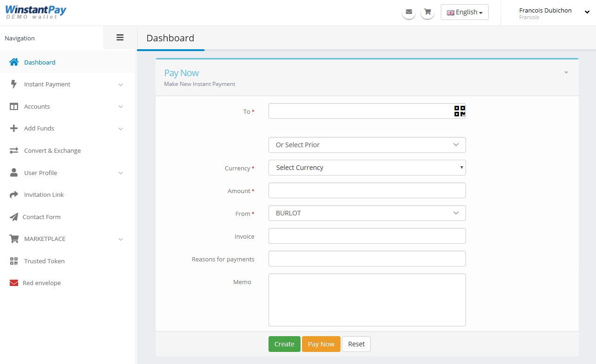Select User Profile menu item
The width and height of the screenshot is (596, 364).
pyautogui.click(x=67, y=173)
